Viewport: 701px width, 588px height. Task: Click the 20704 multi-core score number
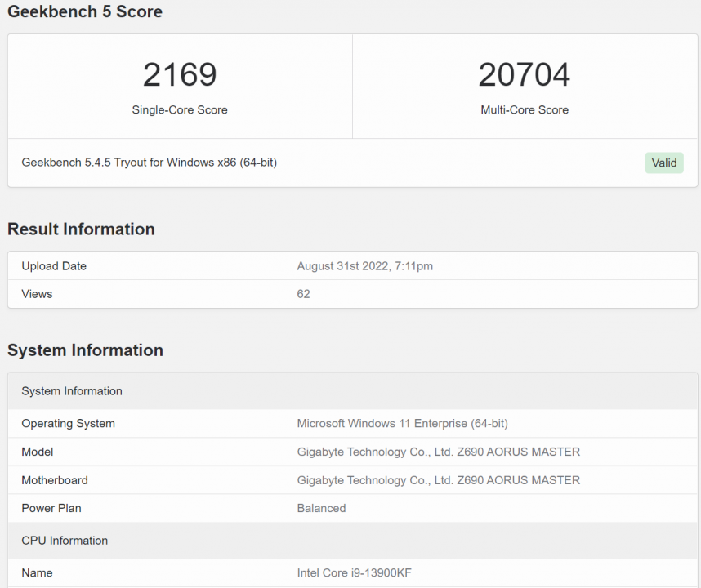coord(525,75)
